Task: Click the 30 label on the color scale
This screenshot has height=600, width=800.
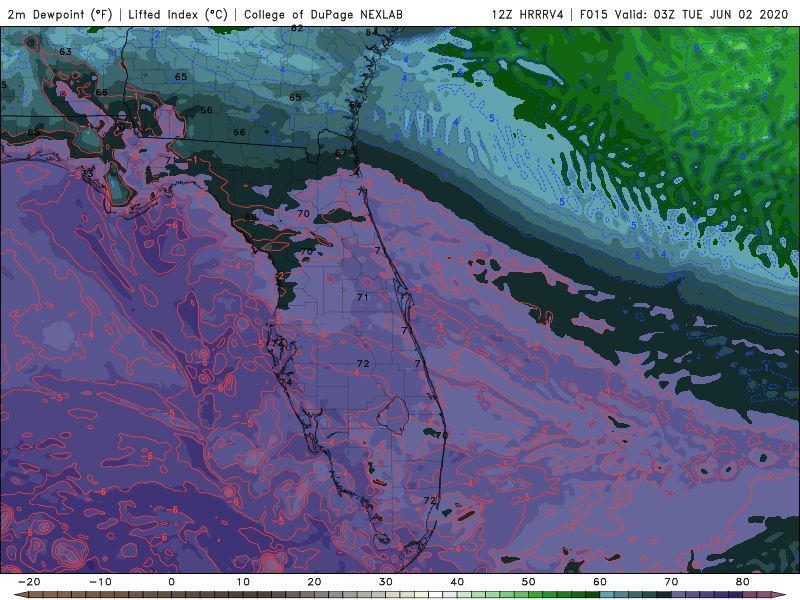Action: click(x=386, y=582)
